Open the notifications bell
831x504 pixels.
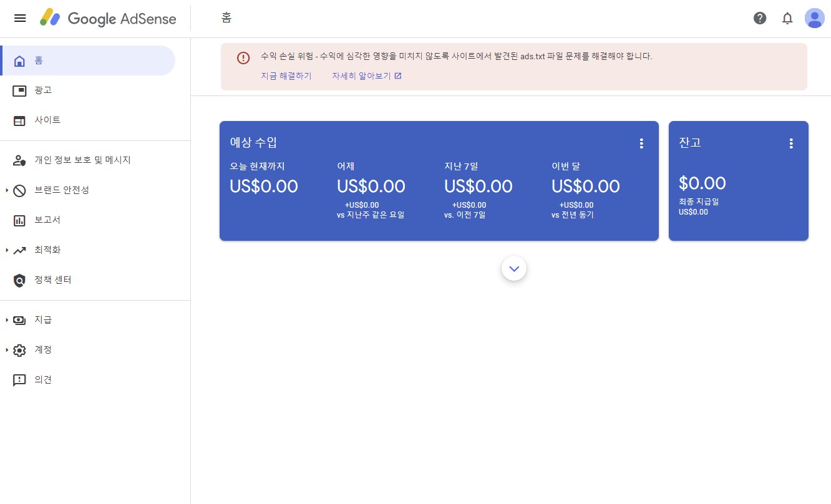(x=787, y=18)
